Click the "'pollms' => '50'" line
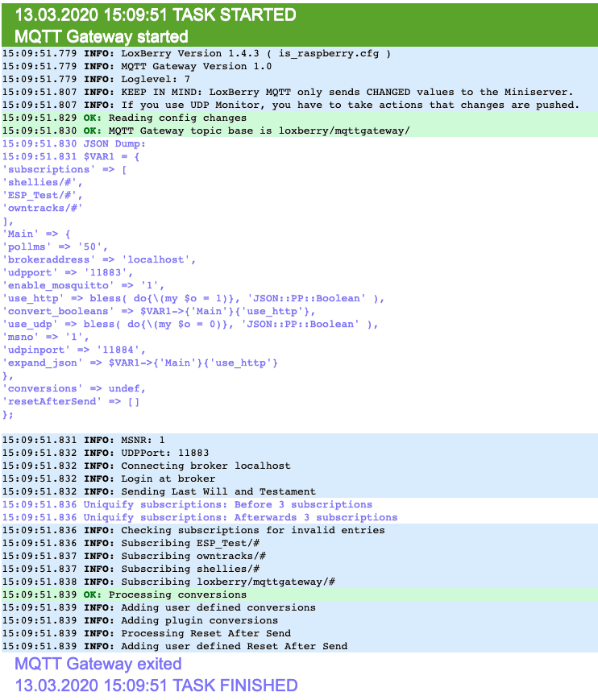598x700 pixels. 55,246
